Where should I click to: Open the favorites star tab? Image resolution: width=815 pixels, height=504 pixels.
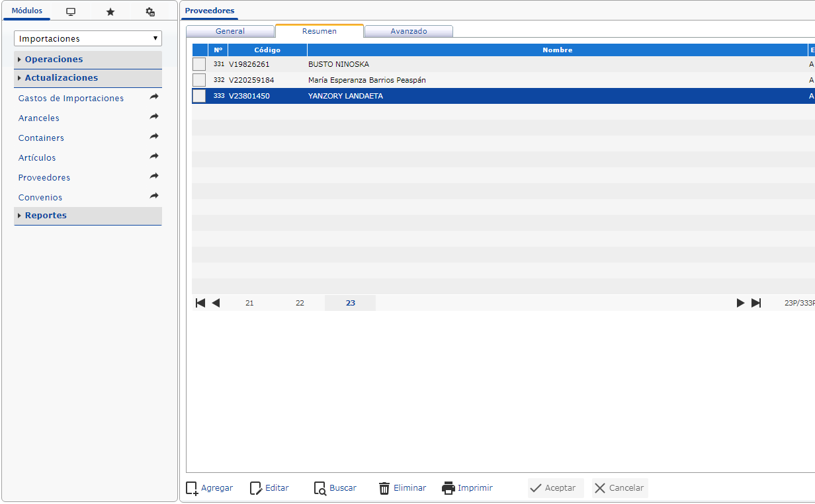click(110, 12)
